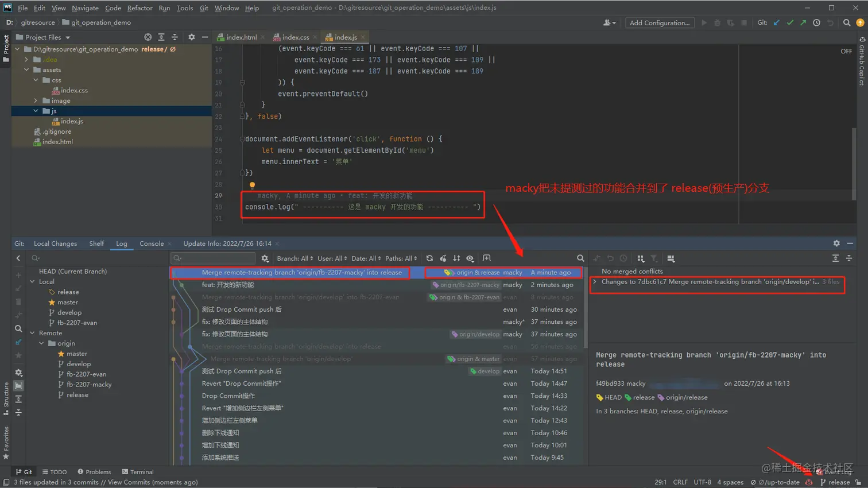Image resolution: width=868 pixels, height=488 pixels.
Task: Switch to the index.css editor tab
Action: point(296,37)
